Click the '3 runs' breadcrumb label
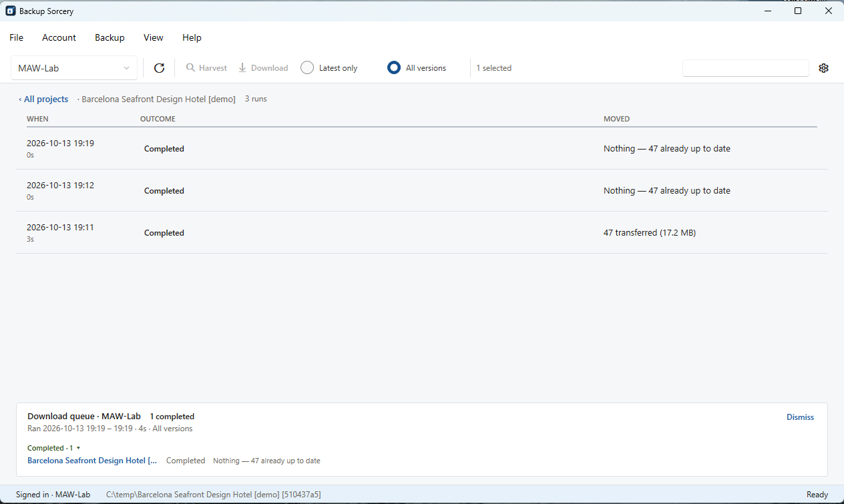Viewport: 844px width, 504px height. (256, 99)
